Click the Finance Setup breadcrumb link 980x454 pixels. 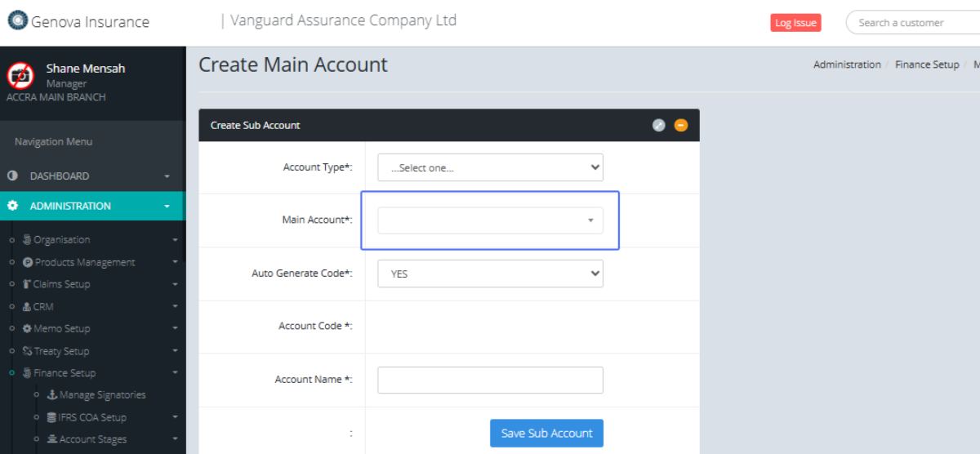pos(926,65)
